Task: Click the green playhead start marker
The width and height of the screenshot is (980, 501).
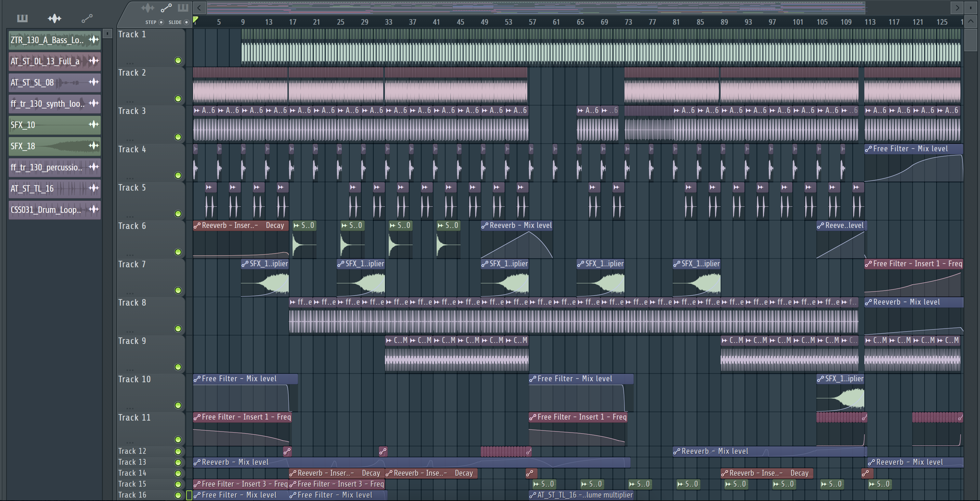Action: (195, 20)
